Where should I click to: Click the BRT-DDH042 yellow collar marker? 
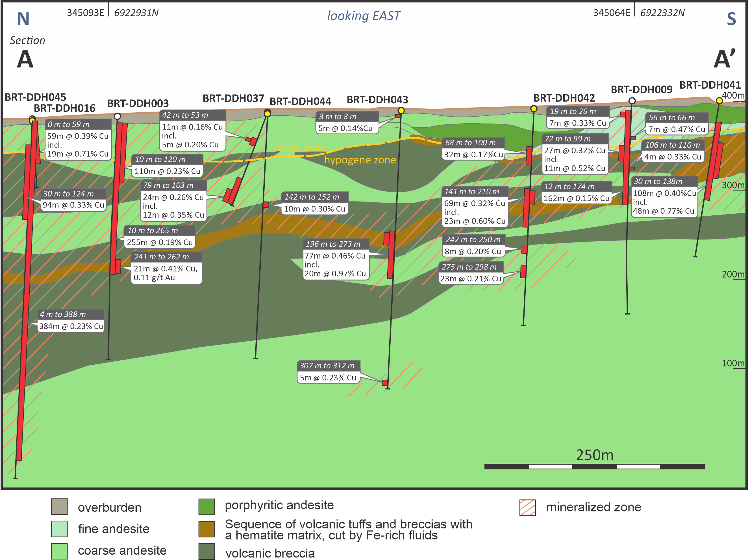coord(534,109)
